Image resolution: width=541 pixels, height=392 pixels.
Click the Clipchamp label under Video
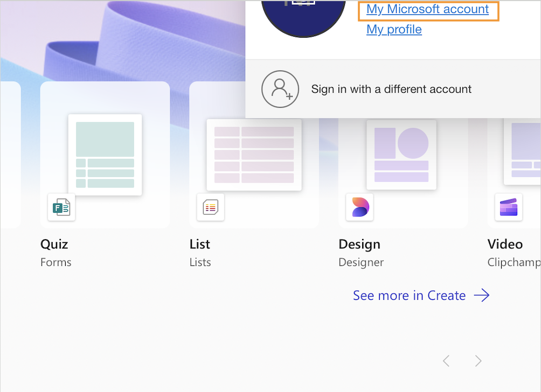(x=514, y=263)
